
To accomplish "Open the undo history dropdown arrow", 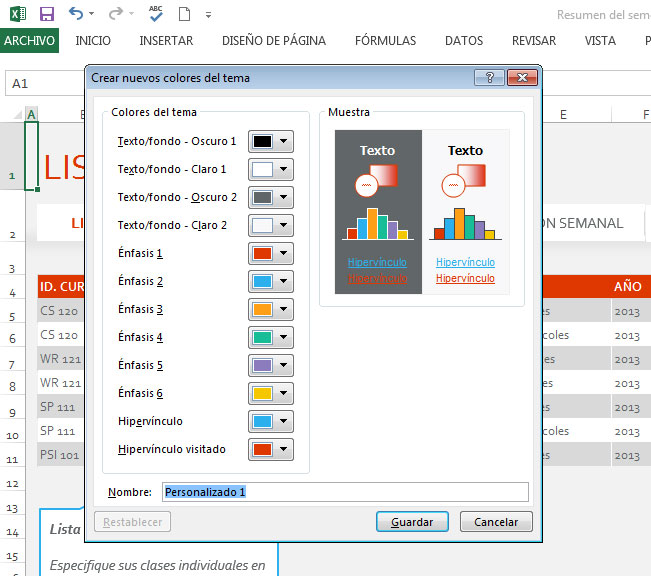I will (x=92, y=14).
